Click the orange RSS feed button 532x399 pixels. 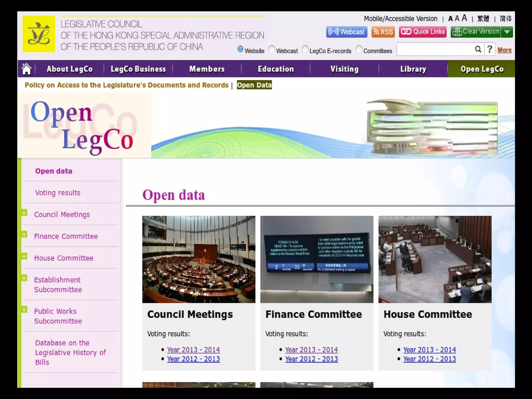click(383, 32)
